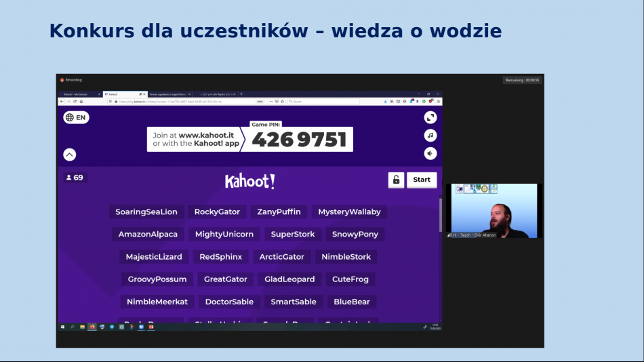Click the 69 players counter

click(75, 178)
